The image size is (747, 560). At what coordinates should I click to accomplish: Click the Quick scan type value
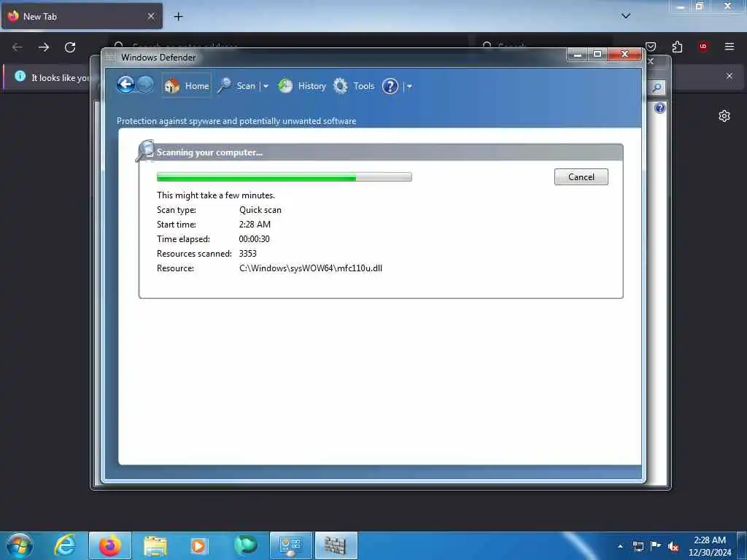(x=260, y=210)
